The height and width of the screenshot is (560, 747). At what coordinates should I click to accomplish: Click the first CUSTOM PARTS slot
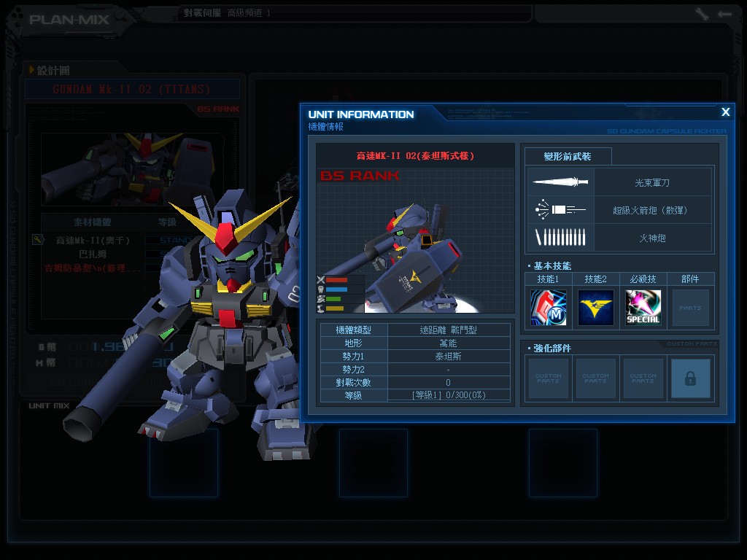click(549, 378)
